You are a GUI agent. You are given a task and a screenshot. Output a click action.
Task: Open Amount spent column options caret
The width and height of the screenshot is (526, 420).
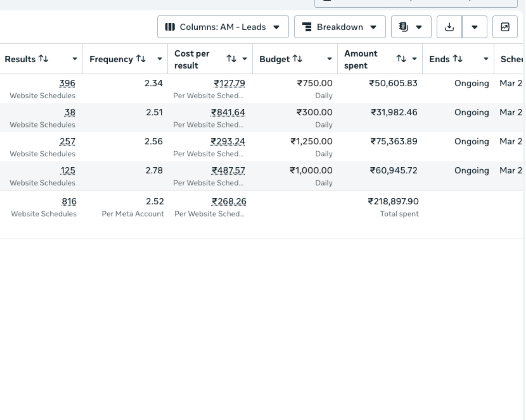pos(414,59)
